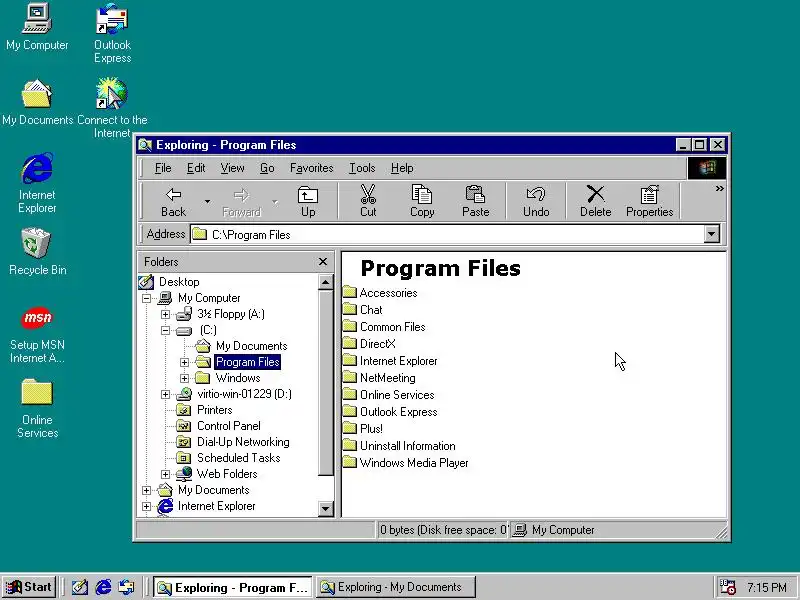Click Exploring - Program Files taskbar button
Screen dimensions: 800x600
tap(233, 587)
